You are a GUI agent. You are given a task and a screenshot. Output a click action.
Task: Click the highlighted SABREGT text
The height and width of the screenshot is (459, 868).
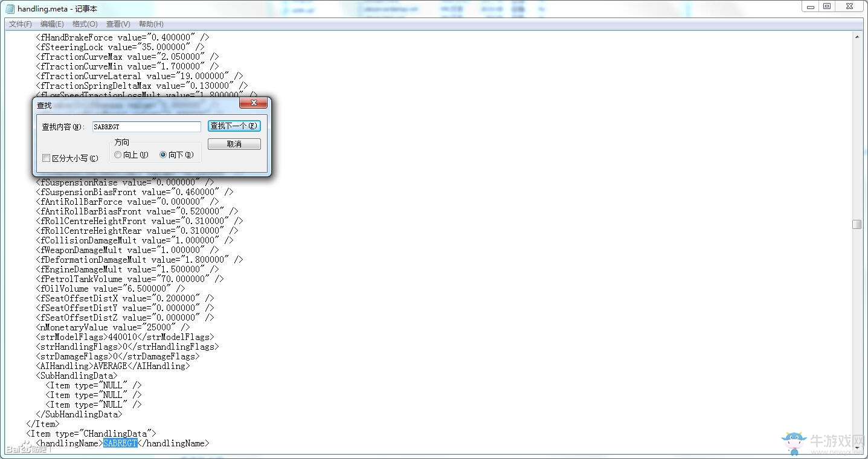click(120, 443)
